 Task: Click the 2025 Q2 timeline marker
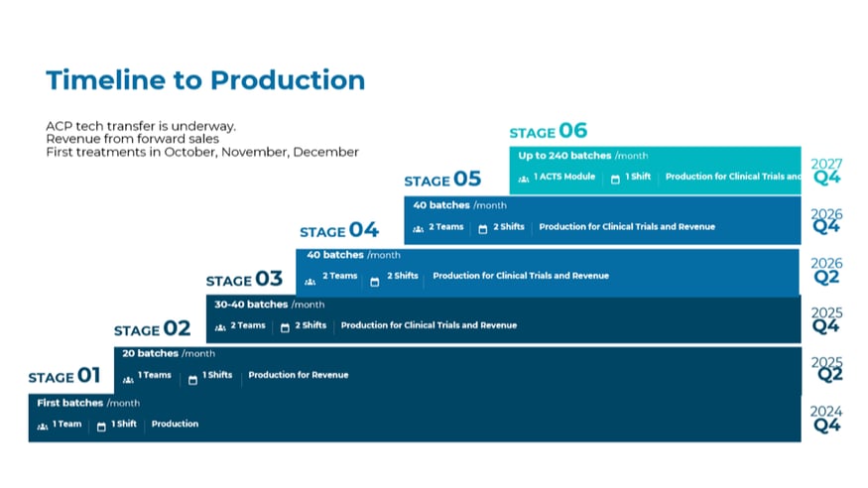pyautogui.click(x=825, y=369)
